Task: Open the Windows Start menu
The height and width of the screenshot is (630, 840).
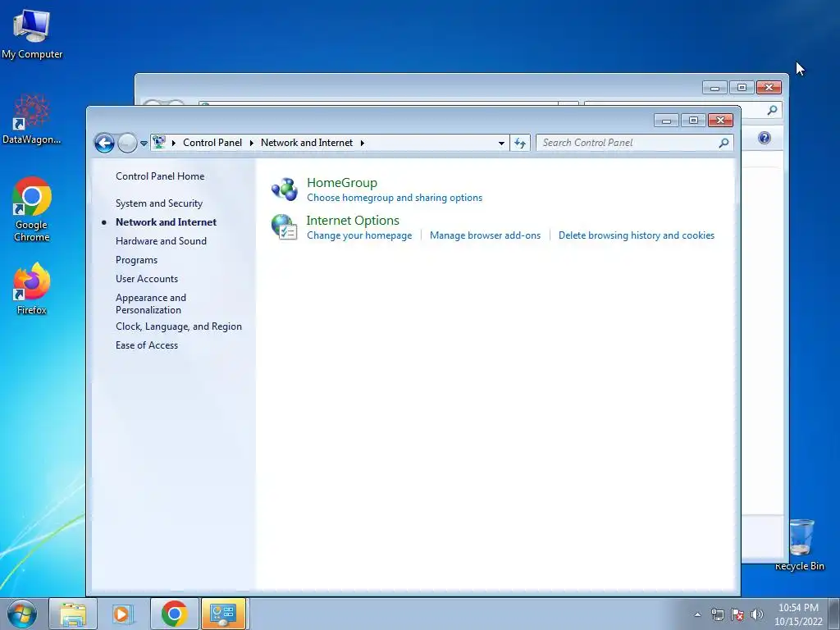Action: pos(22,614)
